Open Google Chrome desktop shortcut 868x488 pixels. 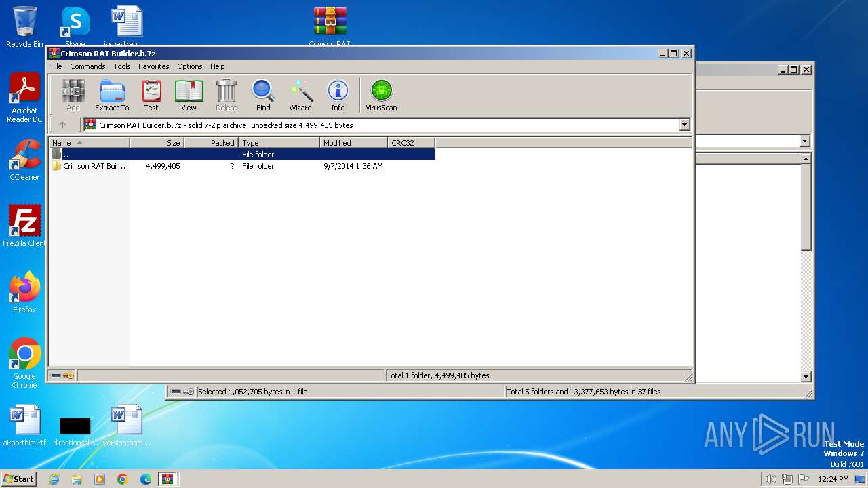pos(24,363)
